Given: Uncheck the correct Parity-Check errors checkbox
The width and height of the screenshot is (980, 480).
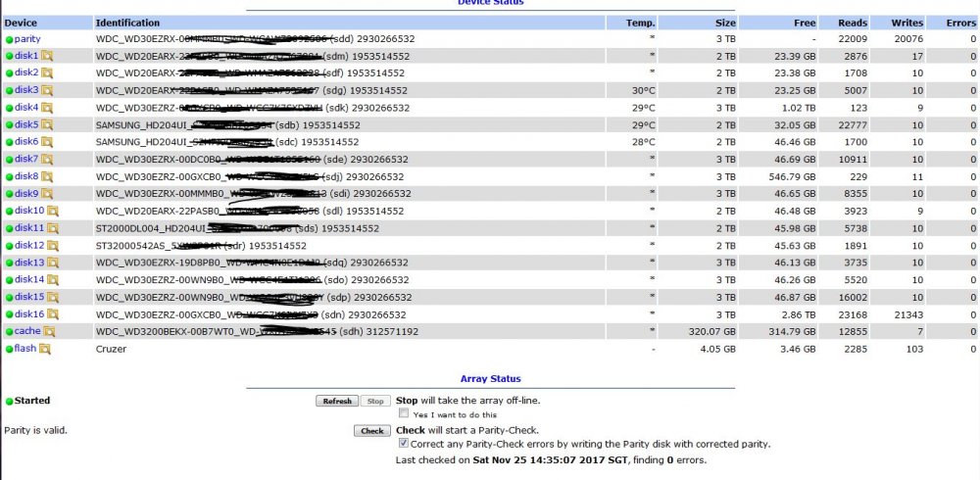Looking at the screenshot, I should (404, 444).
